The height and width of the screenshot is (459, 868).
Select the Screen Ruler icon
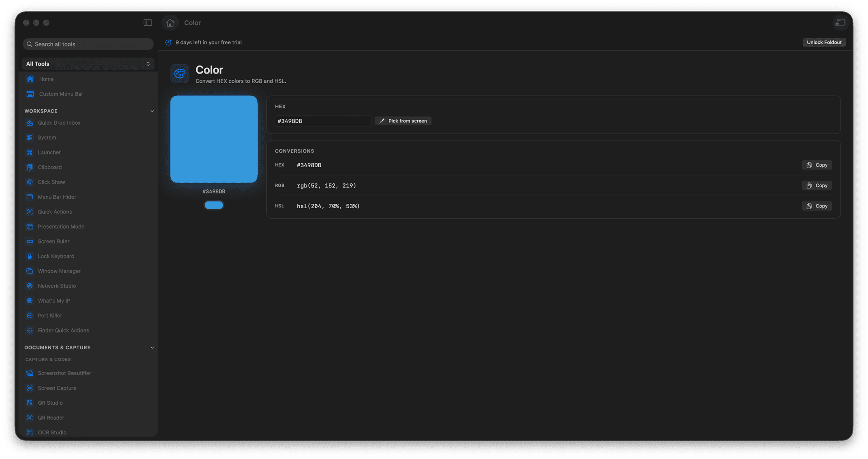click(x=30, y=242)
